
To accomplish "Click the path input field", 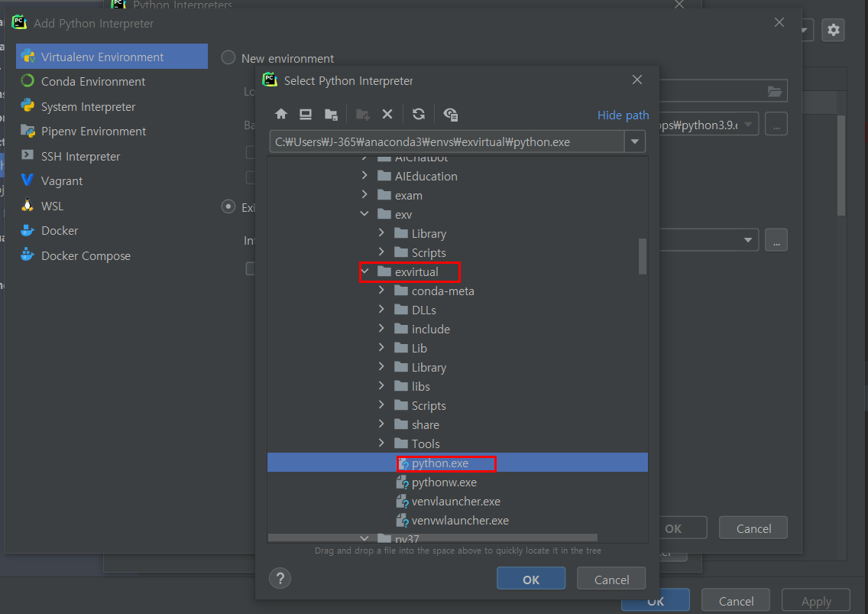I will pos(447,142).
